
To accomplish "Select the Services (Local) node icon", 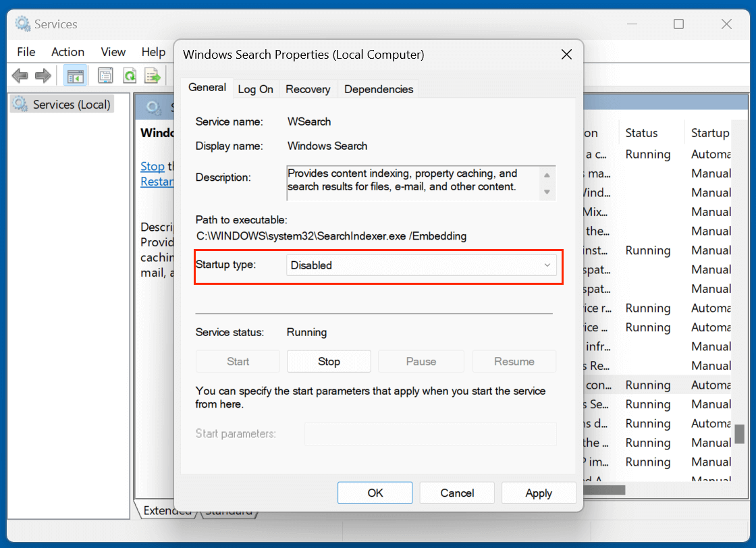I will [18, 104].
